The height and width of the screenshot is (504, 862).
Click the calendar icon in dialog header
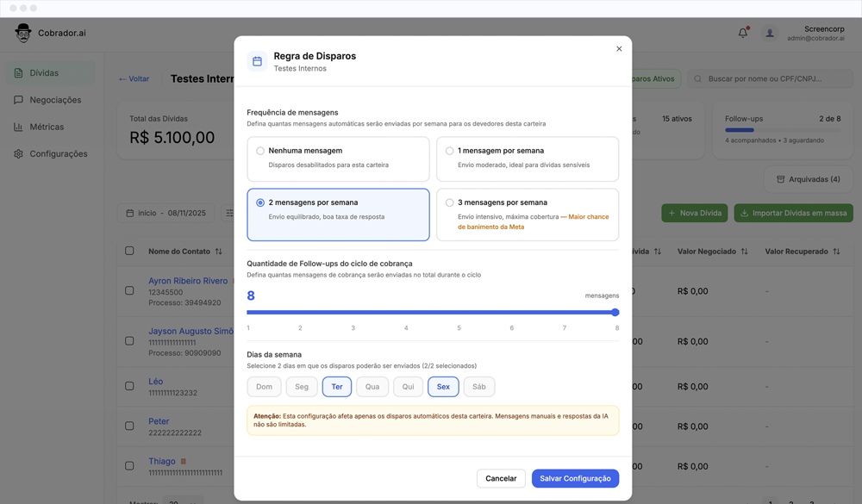pyautogui.click(x=257, y=61)
